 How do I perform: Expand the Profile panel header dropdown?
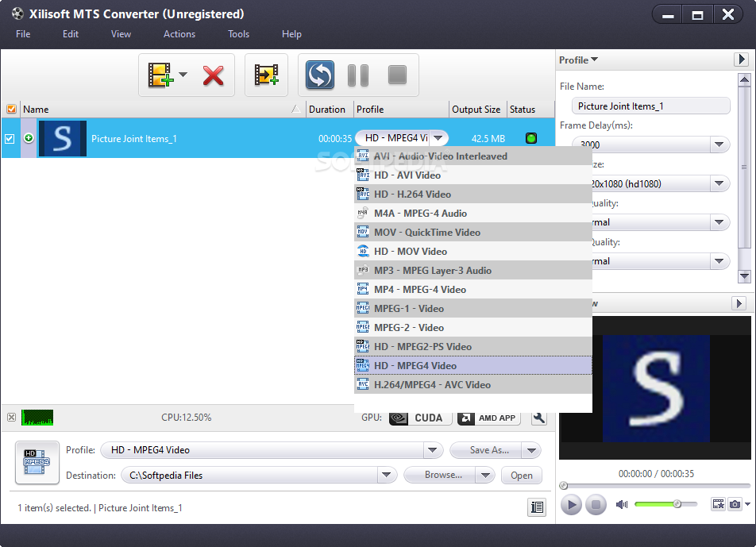click(579, 60)
